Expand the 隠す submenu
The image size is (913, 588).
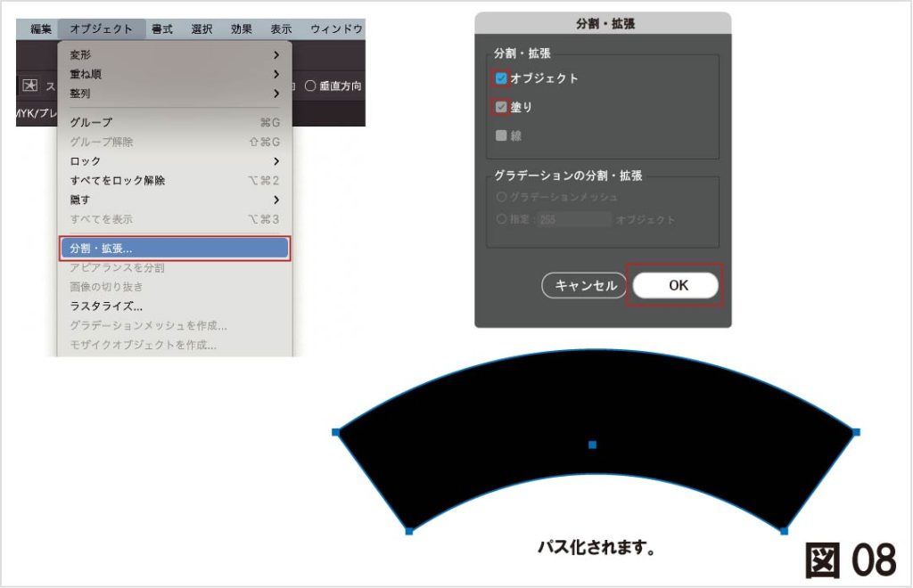point(174,200)
